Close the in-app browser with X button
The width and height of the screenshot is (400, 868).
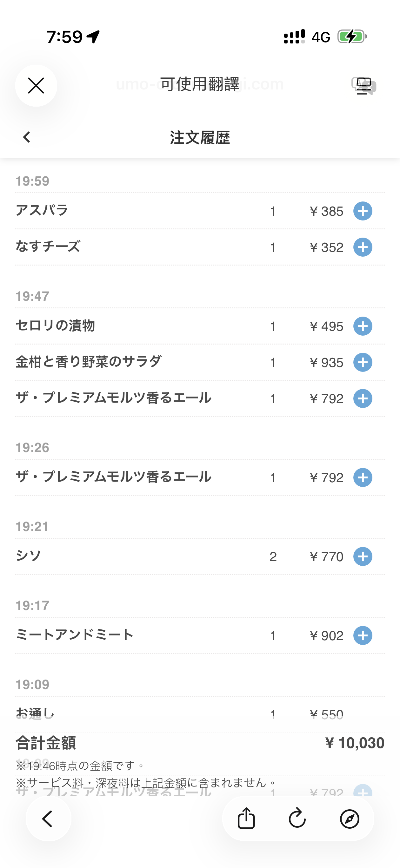click(36, 86)
